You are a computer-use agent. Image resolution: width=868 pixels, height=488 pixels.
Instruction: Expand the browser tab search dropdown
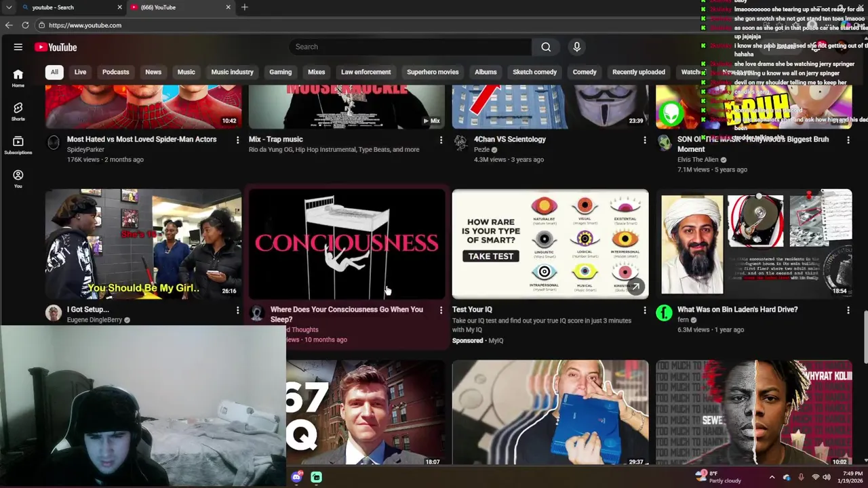click(x=9, y=7)
